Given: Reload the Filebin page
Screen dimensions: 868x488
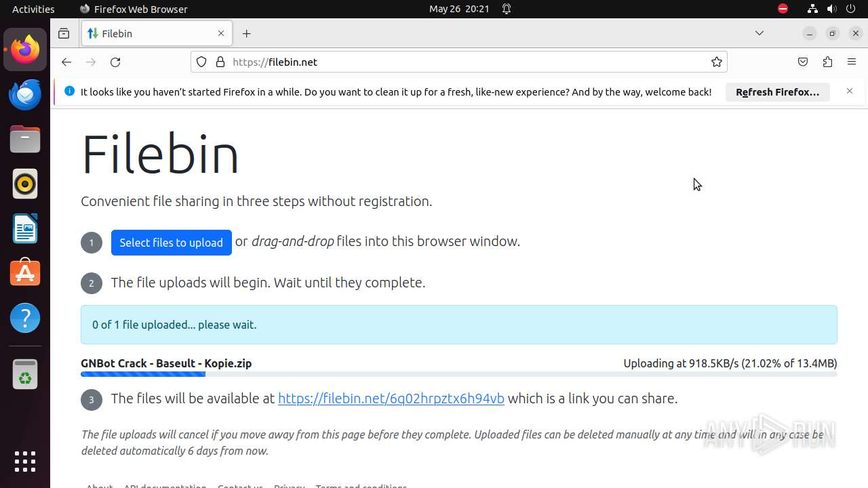Looking at the screenshot, I should coord(115,62).
